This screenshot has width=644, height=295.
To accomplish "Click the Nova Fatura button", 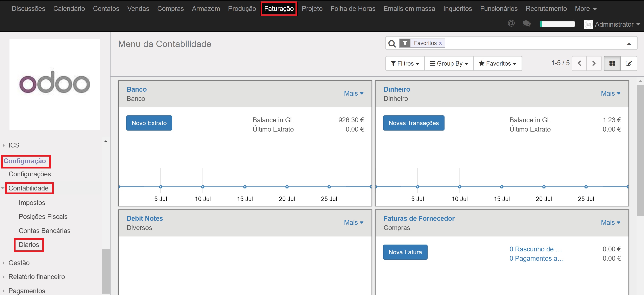I will click(405, 252).
